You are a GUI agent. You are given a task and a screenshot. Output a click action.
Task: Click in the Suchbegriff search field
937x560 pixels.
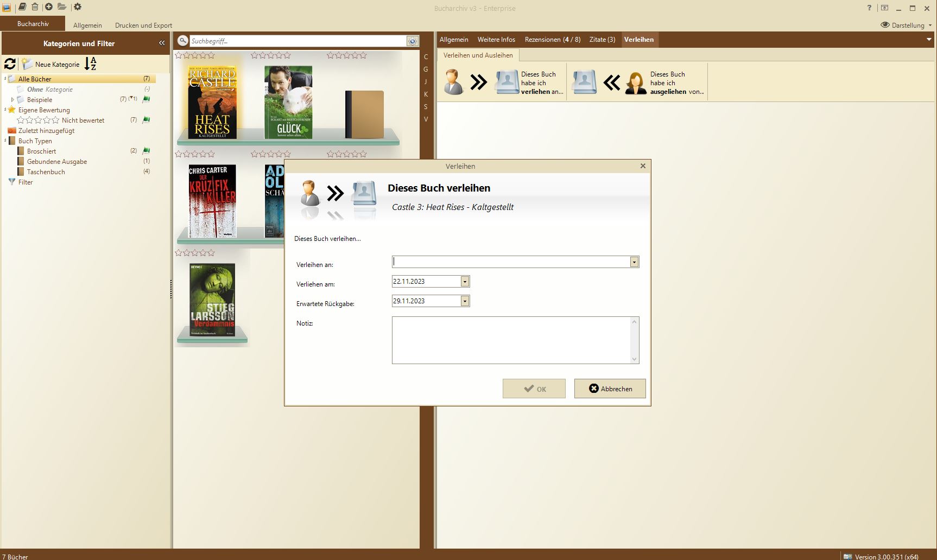297,41
